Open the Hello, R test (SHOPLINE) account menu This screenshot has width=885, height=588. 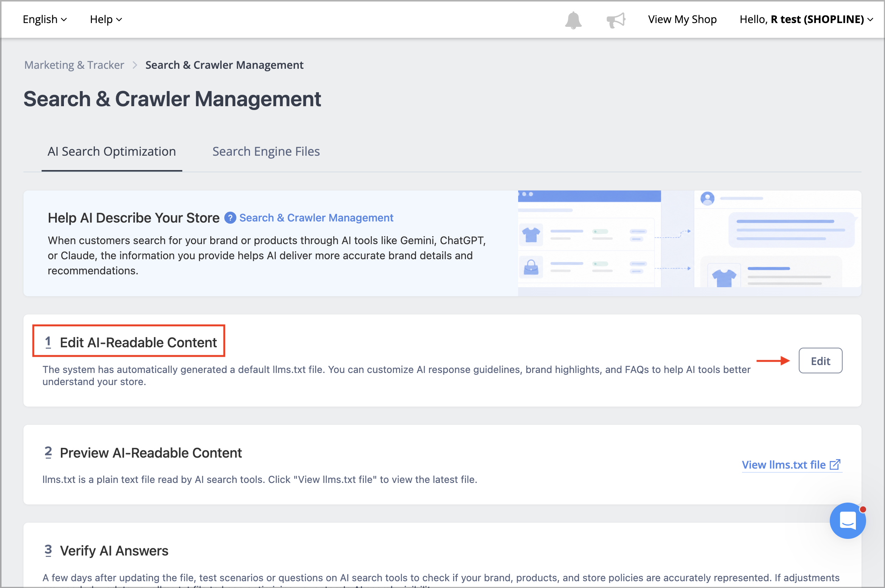click(806, 19)
